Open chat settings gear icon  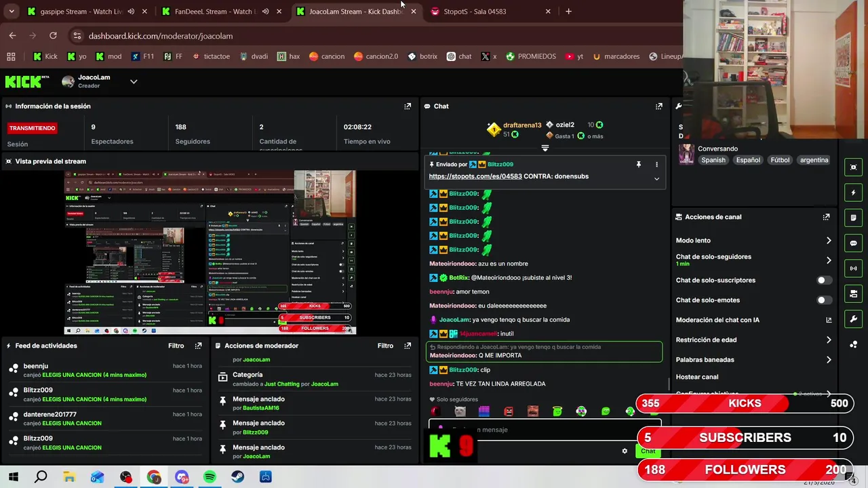point(625,451)
